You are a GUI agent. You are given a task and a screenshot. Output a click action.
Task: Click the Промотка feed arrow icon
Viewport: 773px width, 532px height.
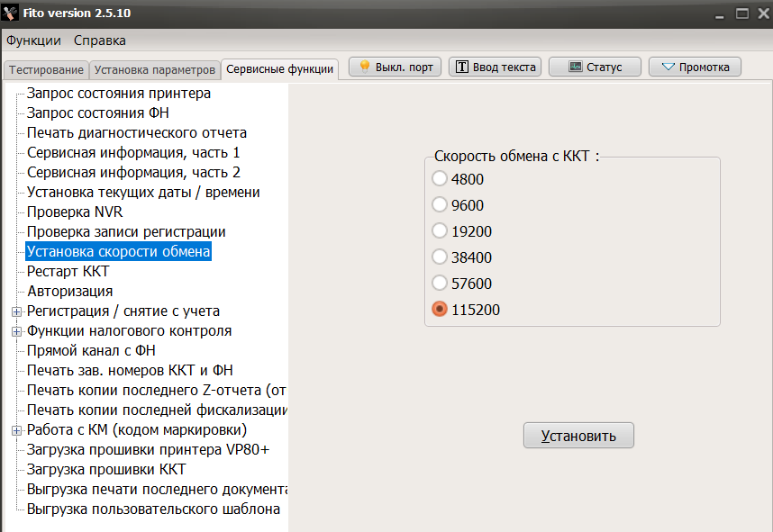click(x=668, y=68)
